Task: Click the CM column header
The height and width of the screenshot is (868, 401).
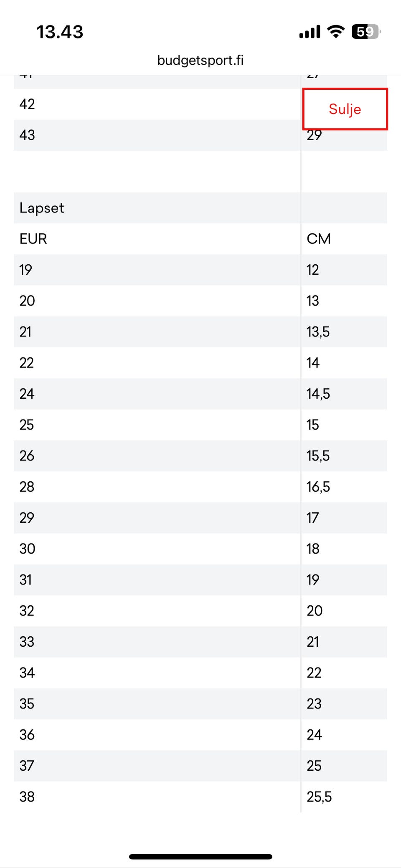Action: click(319, 239)
